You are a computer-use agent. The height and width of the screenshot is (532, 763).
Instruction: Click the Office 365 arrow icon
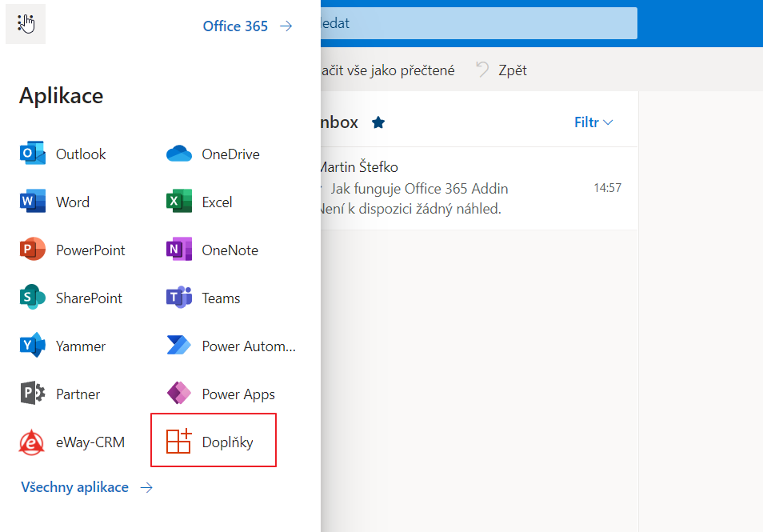[x=286, y=26]
